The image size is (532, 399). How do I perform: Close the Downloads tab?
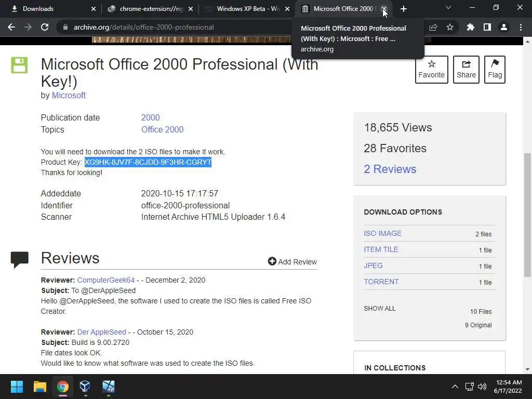[94, 9]
